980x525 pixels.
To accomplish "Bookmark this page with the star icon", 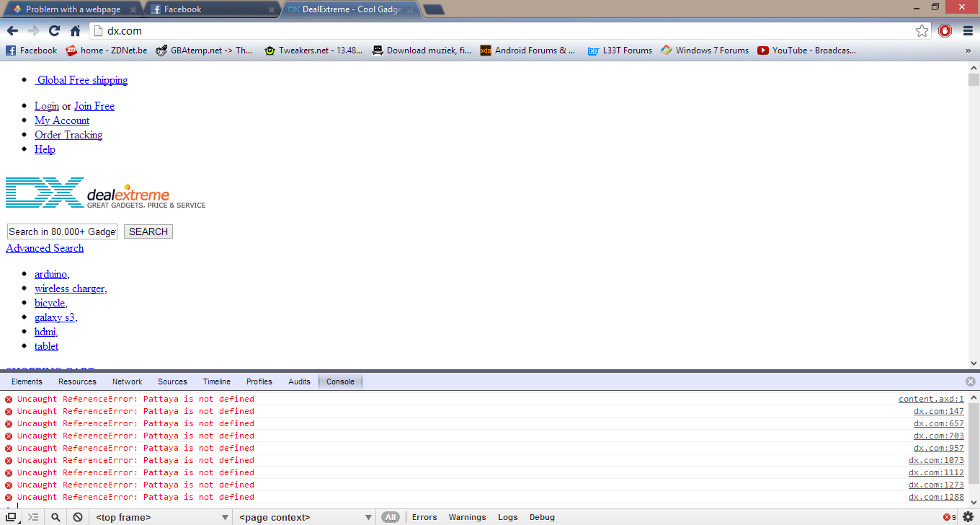I will 922,31.
